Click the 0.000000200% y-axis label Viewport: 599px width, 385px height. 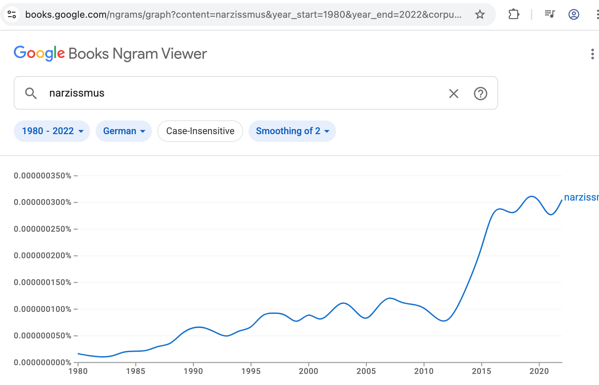point(42,256)
